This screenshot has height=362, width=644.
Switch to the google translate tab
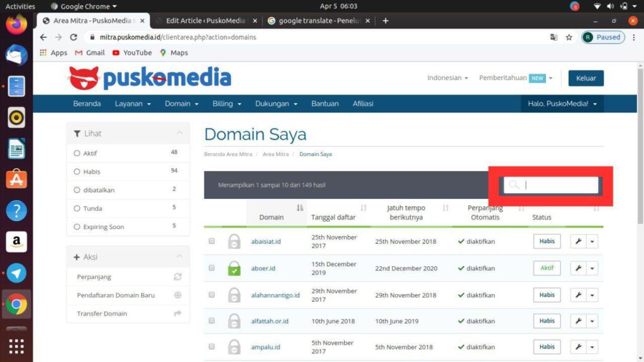[x=319, y=21]
